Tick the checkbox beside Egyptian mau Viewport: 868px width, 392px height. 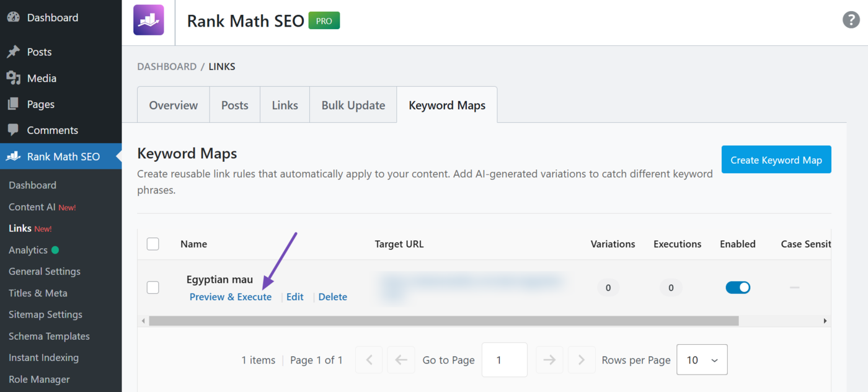pos(153,287)
